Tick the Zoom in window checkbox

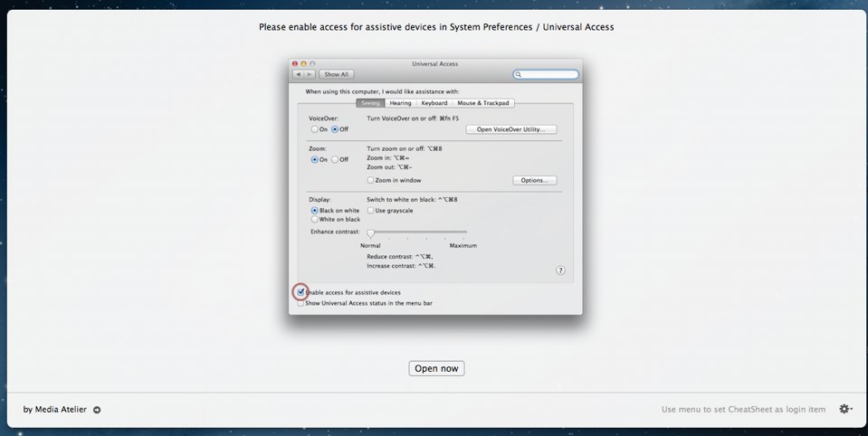pos(370,181)
